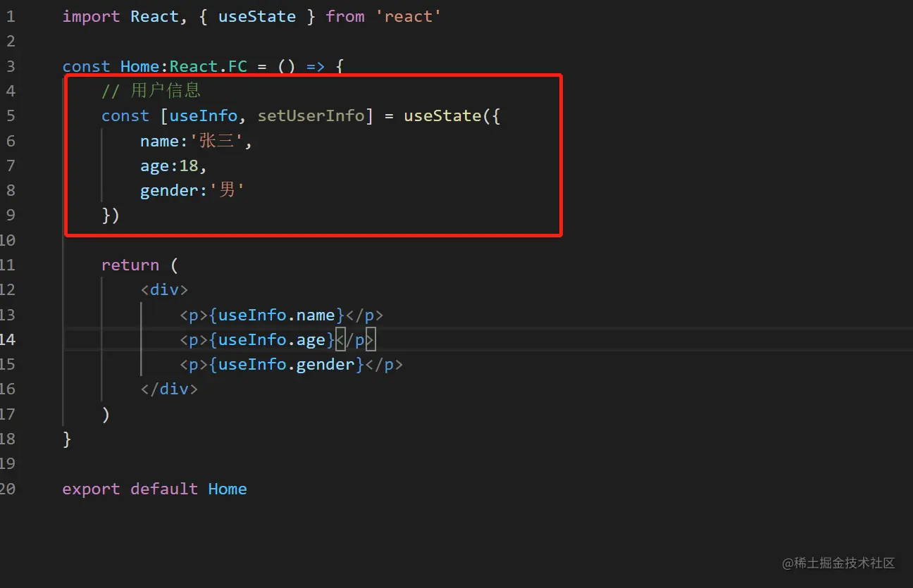Click the useInfo.gender expression
913x588 pixels.
pyautogui.click(x=286, y=364)
